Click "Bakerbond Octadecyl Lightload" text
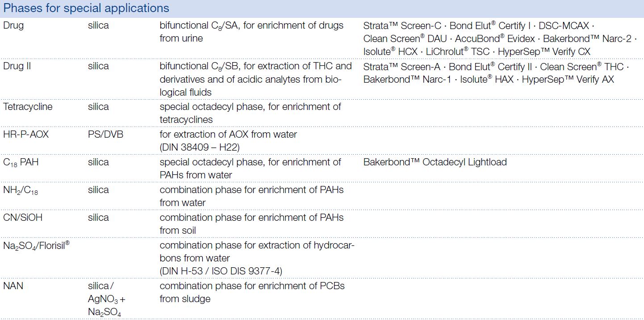 pyautogui.click(x=435, y=162)
